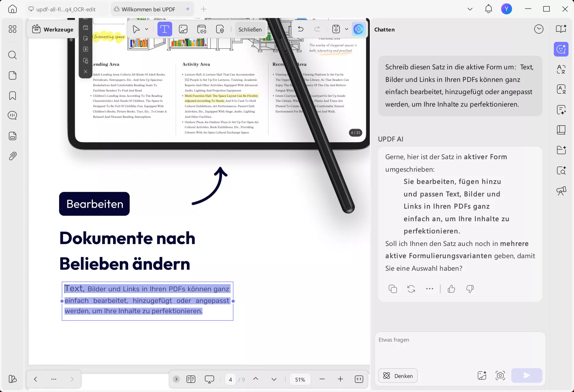Viewport: 574px width, 392px height.
Task: Dislike the UPDF AI response
Action: [470, 289]
